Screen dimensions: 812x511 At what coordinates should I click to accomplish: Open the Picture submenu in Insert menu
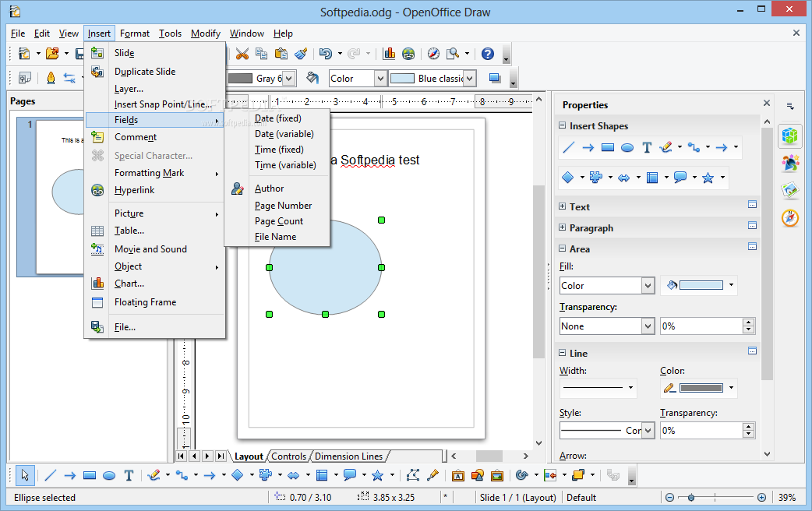(x=155, y=213)
